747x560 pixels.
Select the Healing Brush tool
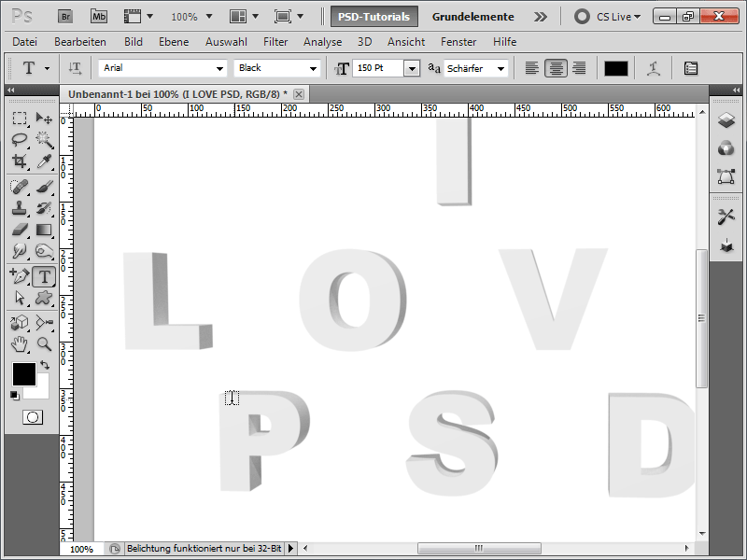[20, 187]
